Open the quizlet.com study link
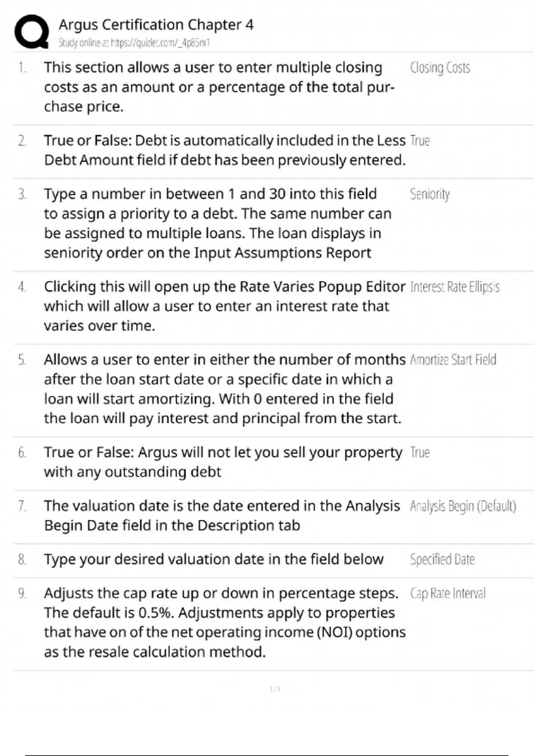534x756 pixels. click(x=134, y=43)
